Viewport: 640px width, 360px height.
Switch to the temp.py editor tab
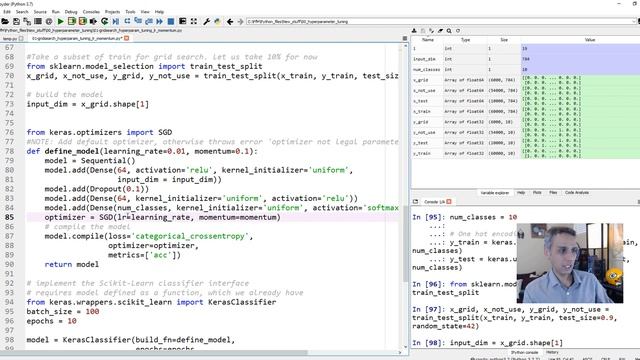coord(10,38)
